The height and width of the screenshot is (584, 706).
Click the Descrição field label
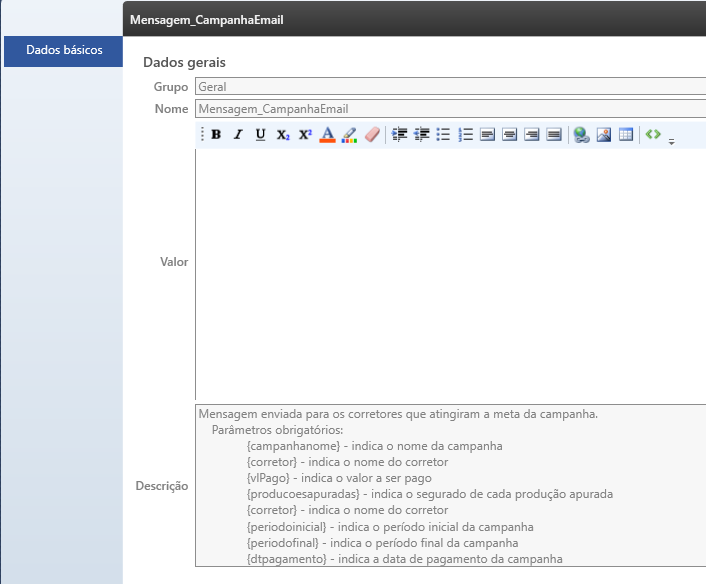pos(162,485)
